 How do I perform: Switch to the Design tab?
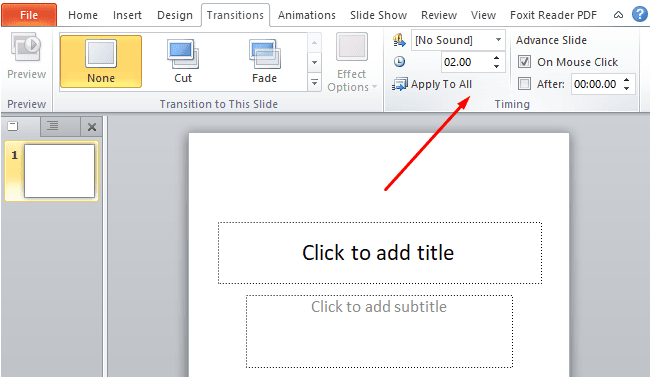click(x=175, y=15)
